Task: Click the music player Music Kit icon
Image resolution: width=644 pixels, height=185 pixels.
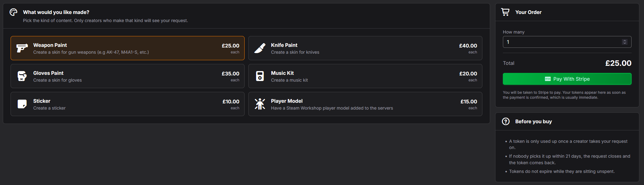Action: (x=260, y=76)
